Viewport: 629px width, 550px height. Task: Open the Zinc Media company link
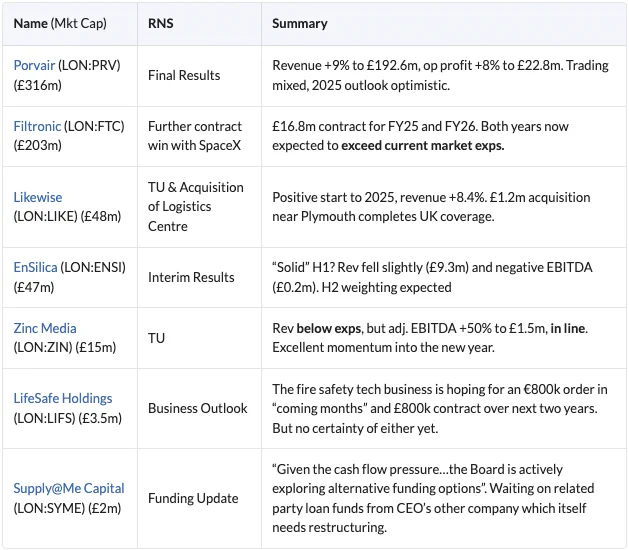pyautogui.click(x=45, y=328)
